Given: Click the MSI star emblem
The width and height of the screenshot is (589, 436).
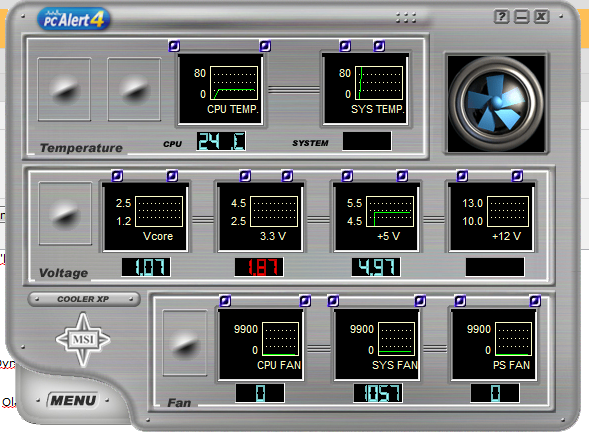Looking at the screenshot, I should point(83,339).
